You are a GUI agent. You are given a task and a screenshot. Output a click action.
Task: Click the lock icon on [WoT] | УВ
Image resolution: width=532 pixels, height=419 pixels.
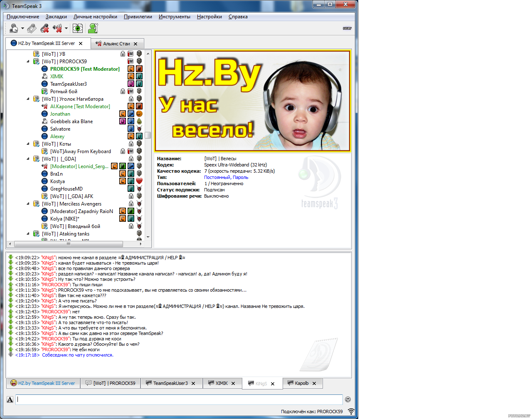[123, 54]
